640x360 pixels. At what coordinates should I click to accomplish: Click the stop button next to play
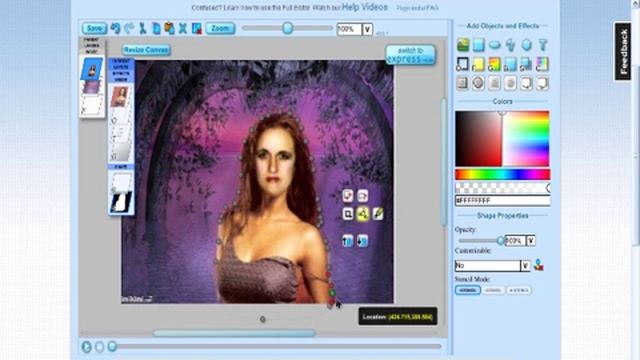point(99,347)
